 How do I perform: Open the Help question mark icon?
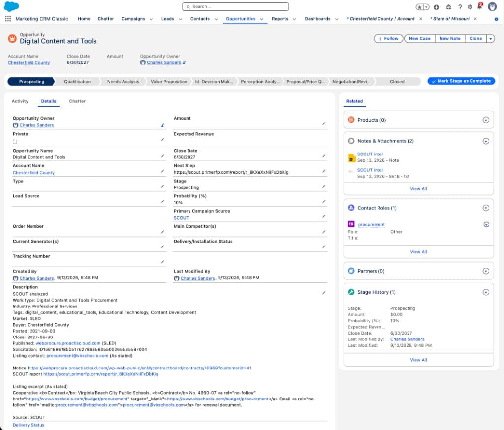click(460, 7)
